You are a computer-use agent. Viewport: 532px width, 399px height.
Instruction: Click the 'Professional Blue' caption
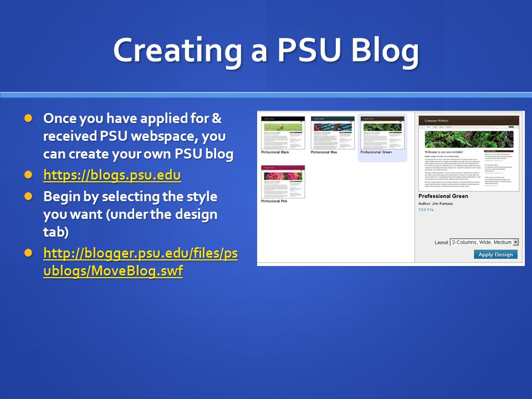pyautogui.click(x=324, y=152)
